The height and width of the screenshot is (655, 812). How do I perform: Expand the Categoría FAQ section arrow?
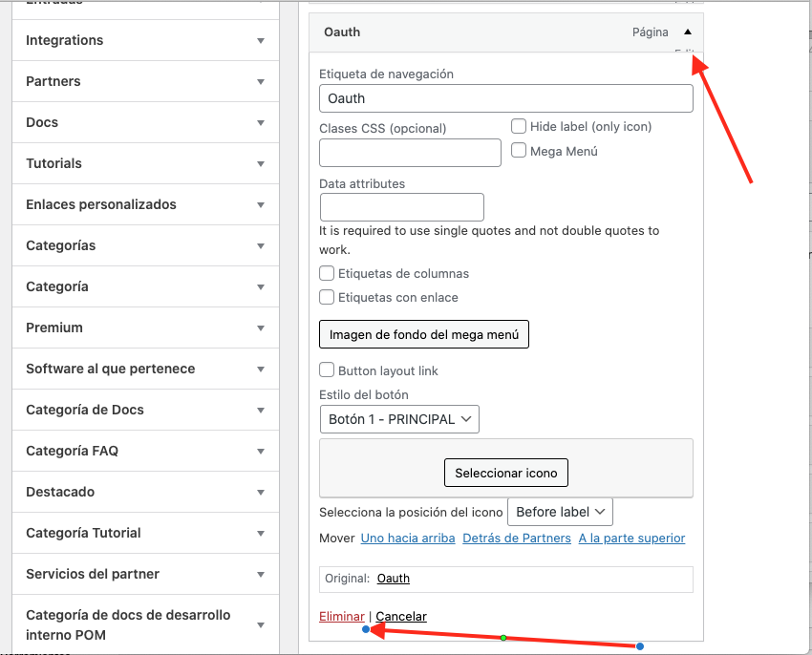coord(260,452)
